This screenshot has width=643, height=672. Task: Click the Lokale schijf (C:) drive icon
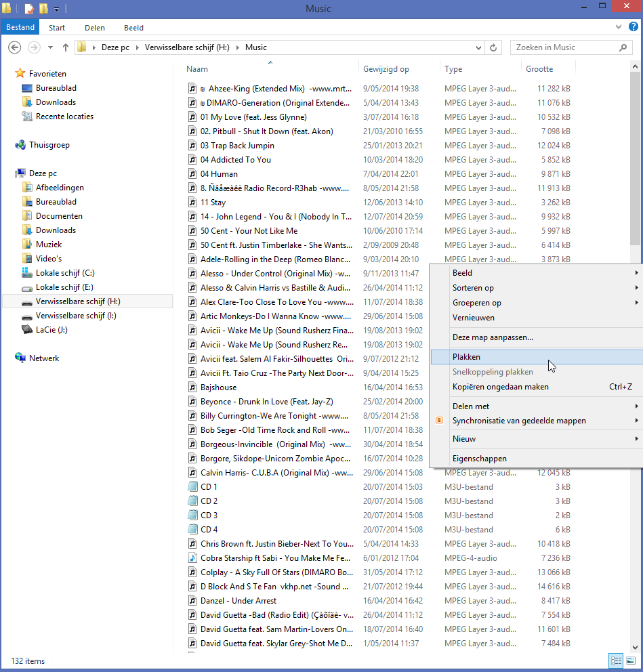click(27, 272)
